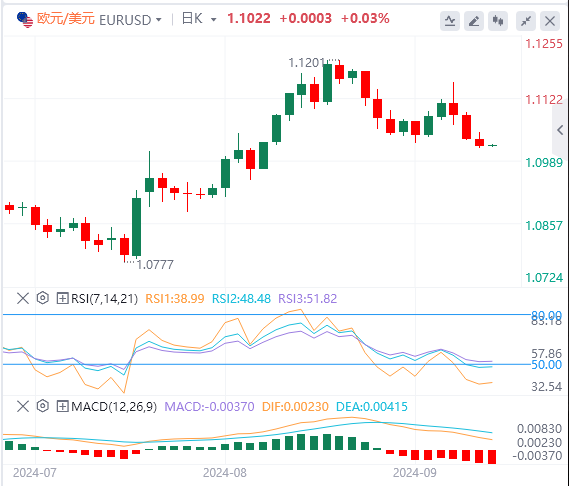
Task: Click the 欧元/美元 pair name
Action: [66, 19]
